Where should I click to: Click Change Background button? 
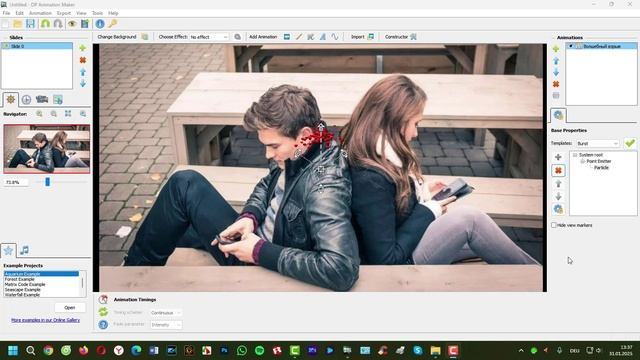pyautogui.click(x=117, y=37)
